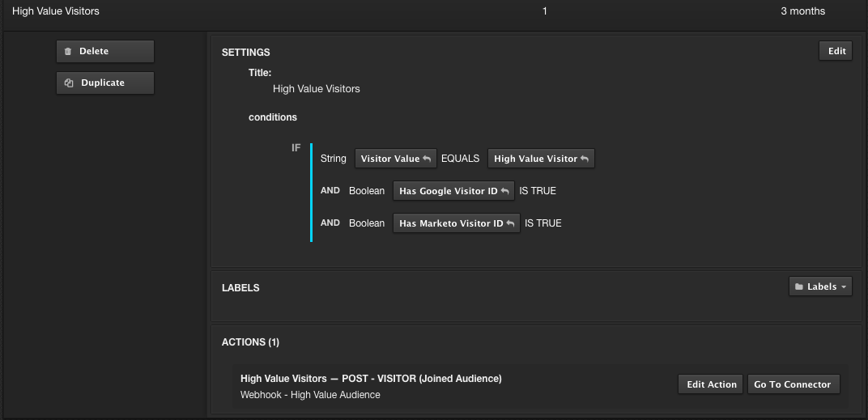
Task: Open the Labels dropdown caret
Action: [x=844, y=287]
